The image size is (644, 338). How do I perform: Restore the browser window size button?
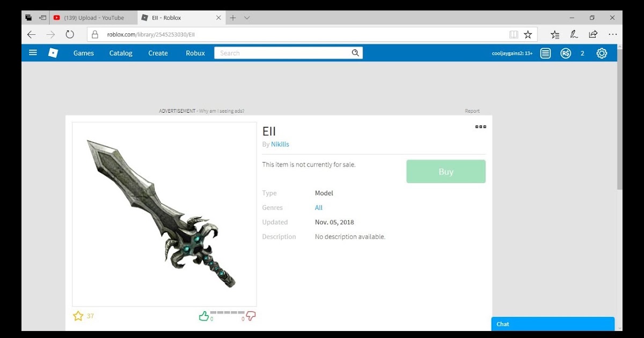(x=592, y=18)
